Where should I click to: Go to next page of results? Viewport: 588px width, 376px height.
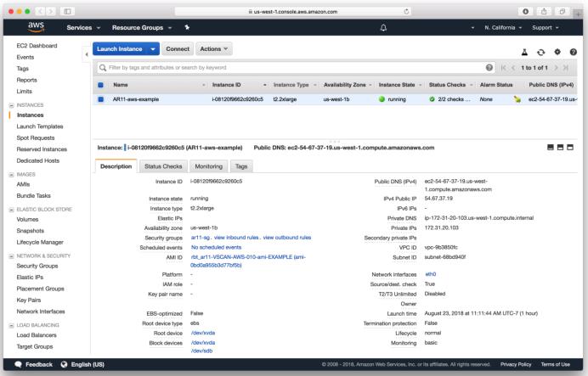(556, 68)
